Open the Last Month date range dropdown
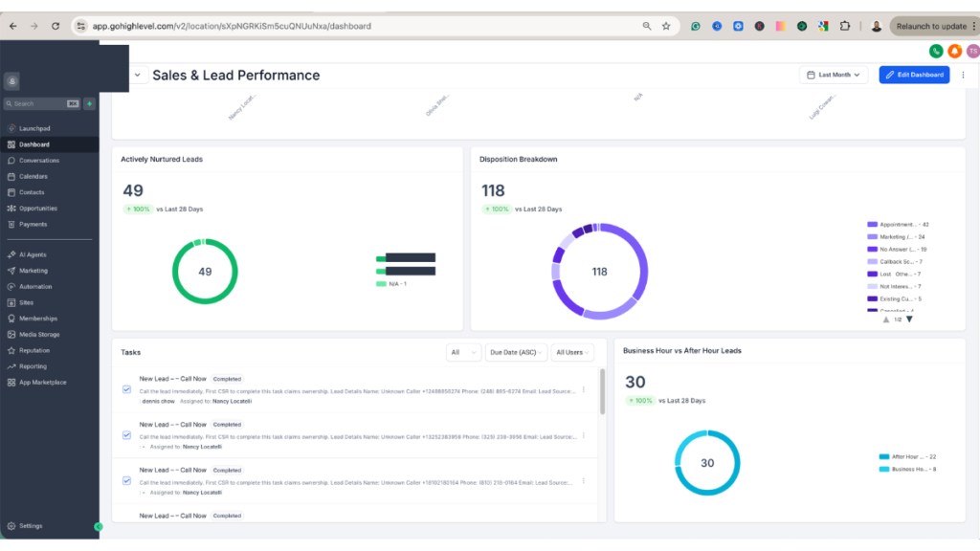Screen dimensions: 980x551 833,75
